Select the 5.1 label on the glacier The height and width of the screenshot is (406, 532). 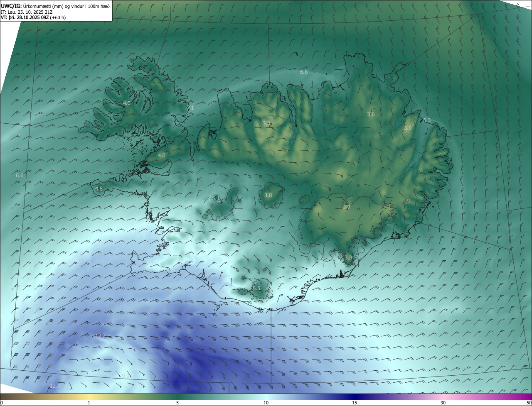(x=216, y=199)
